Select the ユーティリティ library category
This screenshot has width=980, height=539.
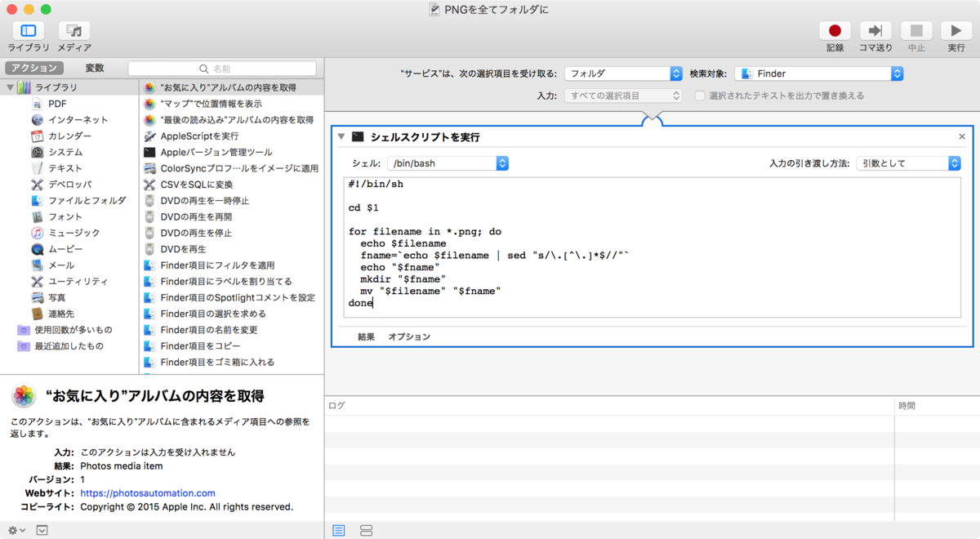coord(69,282)
